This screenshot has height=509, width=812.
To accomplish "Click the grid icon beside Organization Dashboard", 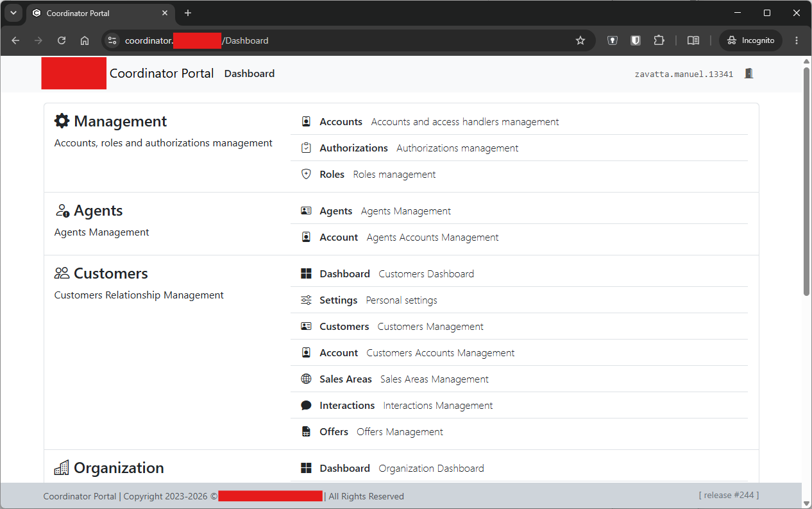I will coord(306,468).
